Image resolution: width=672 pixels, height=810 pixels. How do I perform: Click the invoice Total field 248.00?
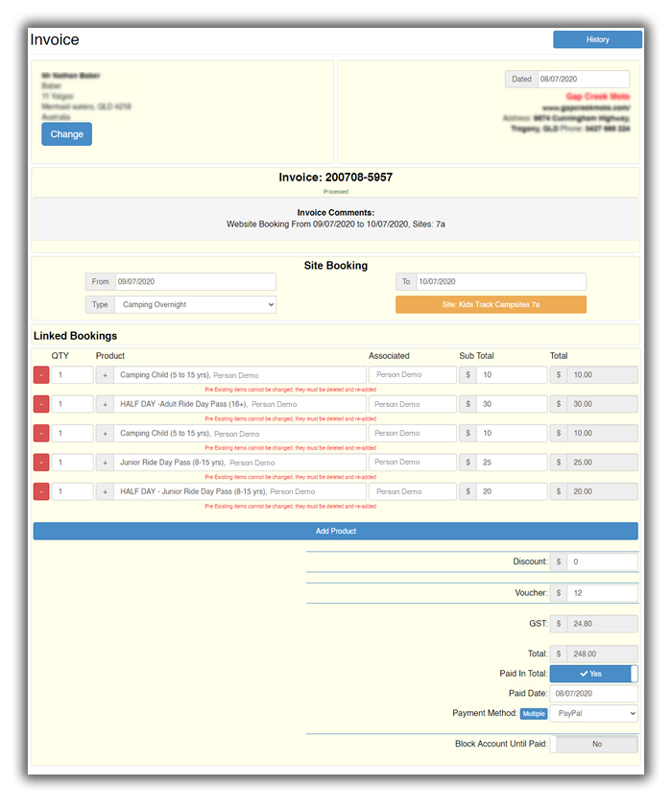coord(602,654)
